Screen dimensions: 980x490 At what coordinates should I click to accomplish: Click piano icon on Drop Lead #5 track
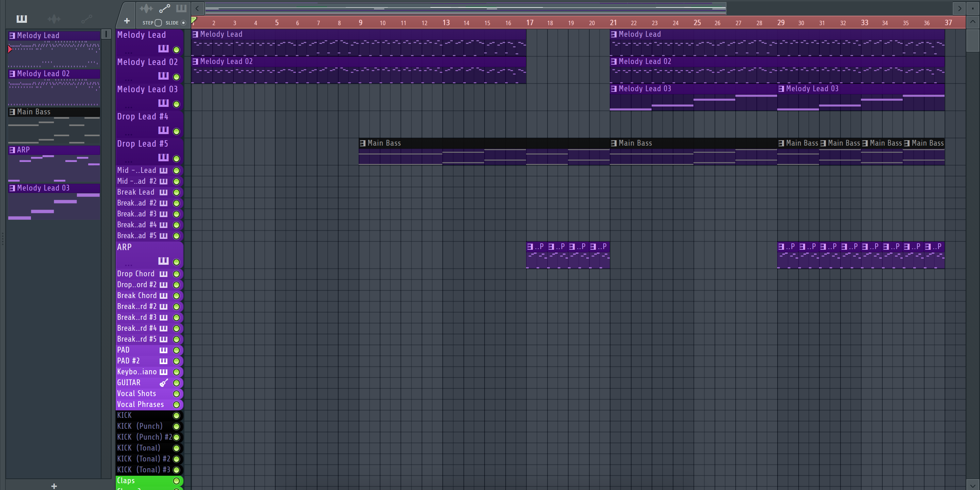(163, 158)
